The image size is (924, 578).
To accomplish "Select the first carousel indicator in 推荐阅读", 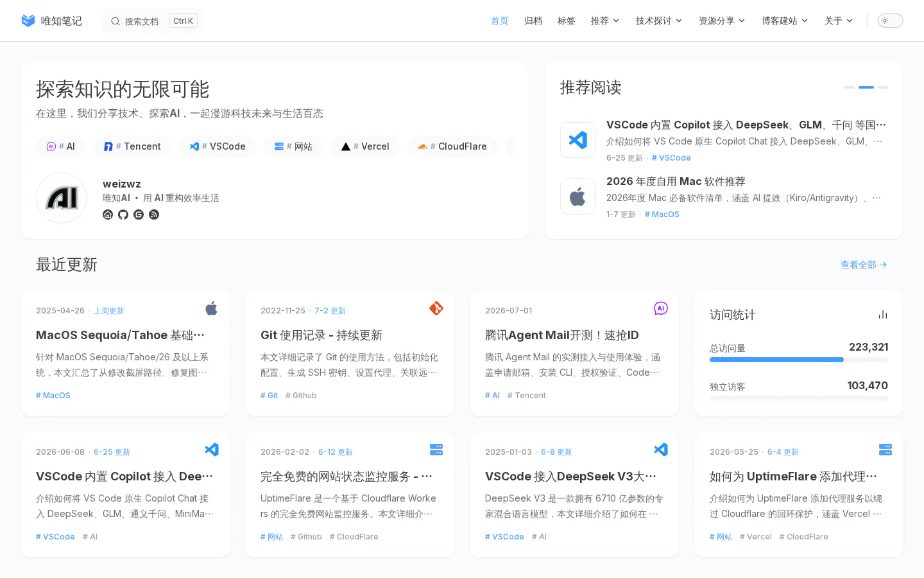I will [x=850, y=87].
